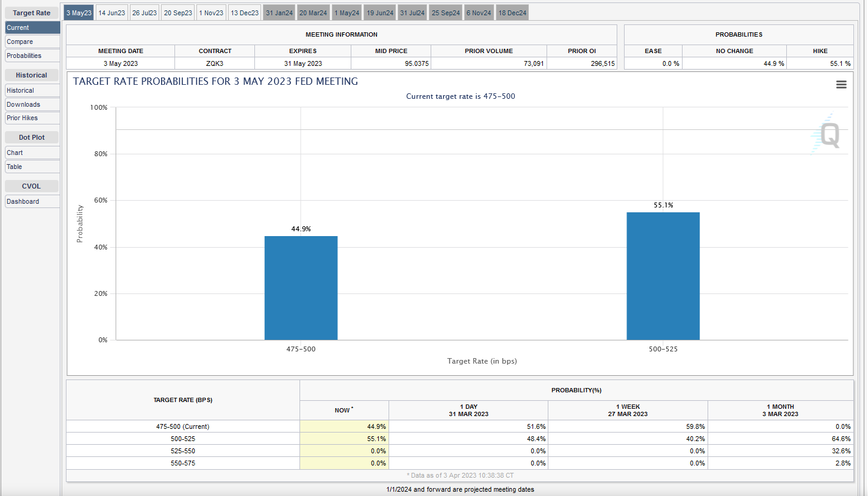Click the 0.0 % ease probability cell

pyautogui.click(x=653, y=63)
